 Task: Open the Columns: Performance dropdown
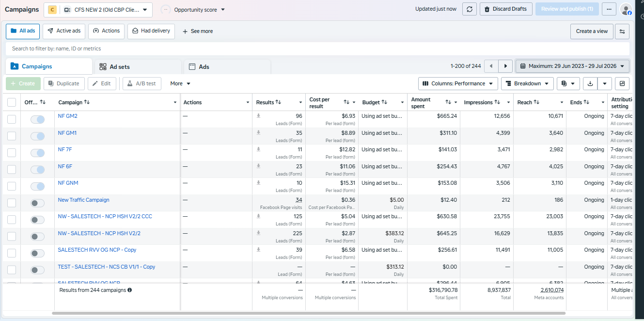[x=458, y=83]
